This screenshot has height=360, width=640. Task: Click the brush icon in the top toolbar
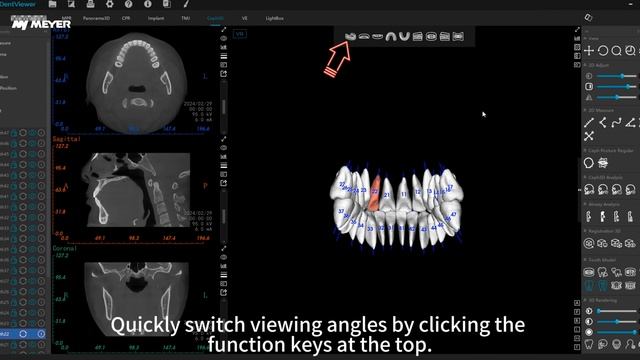pyautogui.click(x=186, y=4)
